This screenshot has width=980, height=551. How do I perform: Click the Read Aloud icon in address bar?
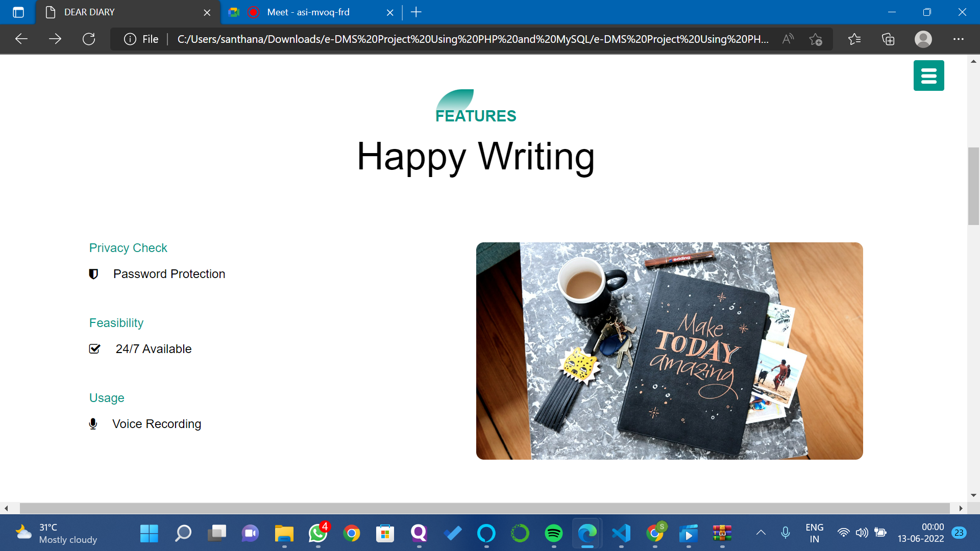click(x=788, y=39)
